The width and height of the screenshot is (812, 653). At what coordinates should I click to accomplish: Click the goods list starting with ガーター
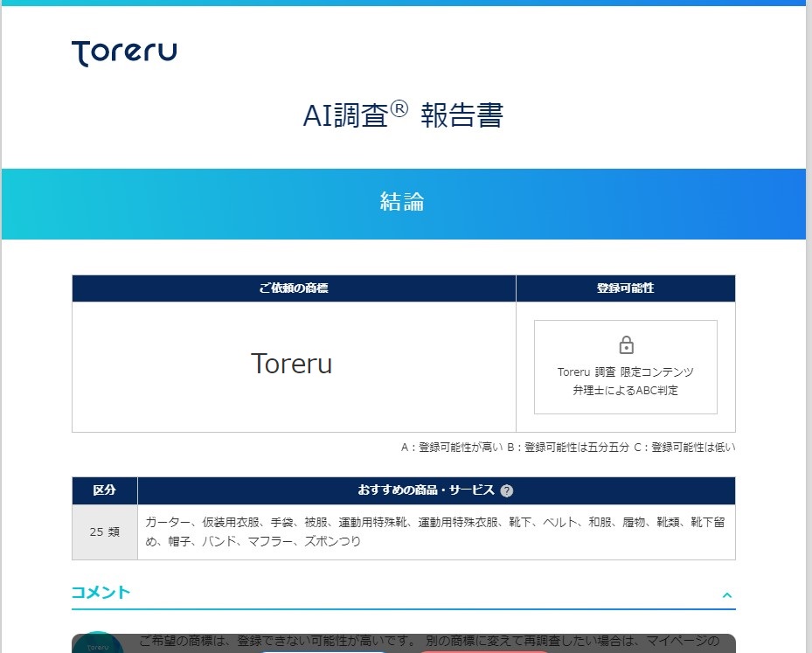pyautogui.click(x=435, y=531)
